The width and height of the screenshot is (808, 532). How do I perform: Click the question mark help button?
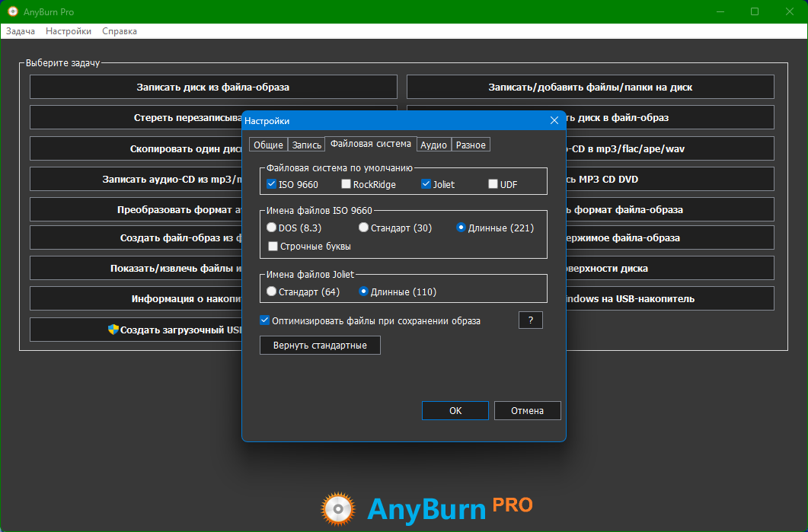coord(530,320)
